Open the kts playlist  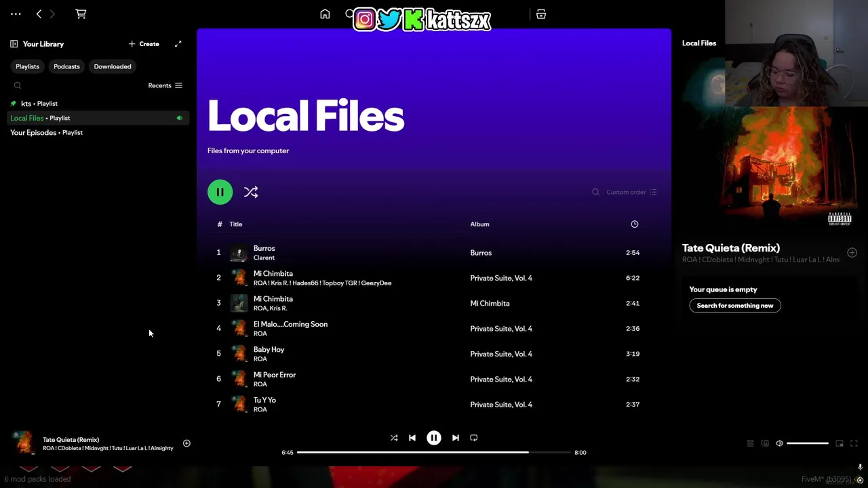pyautogui.click(x=97, y=104)
